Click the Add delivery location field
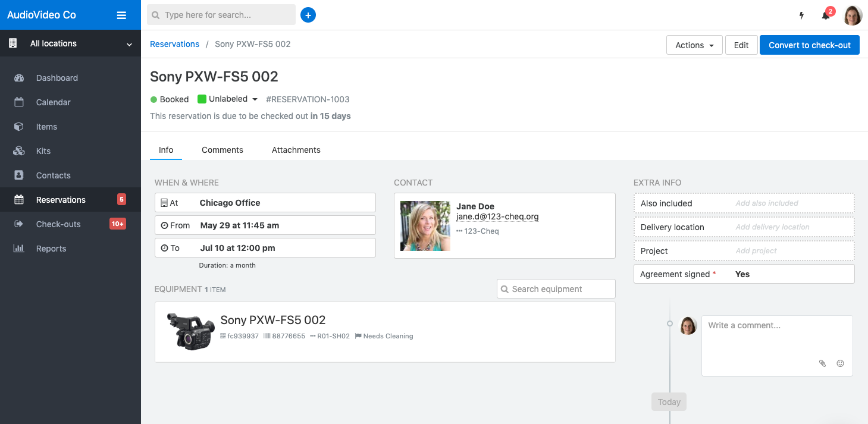 tap(744, 227)
